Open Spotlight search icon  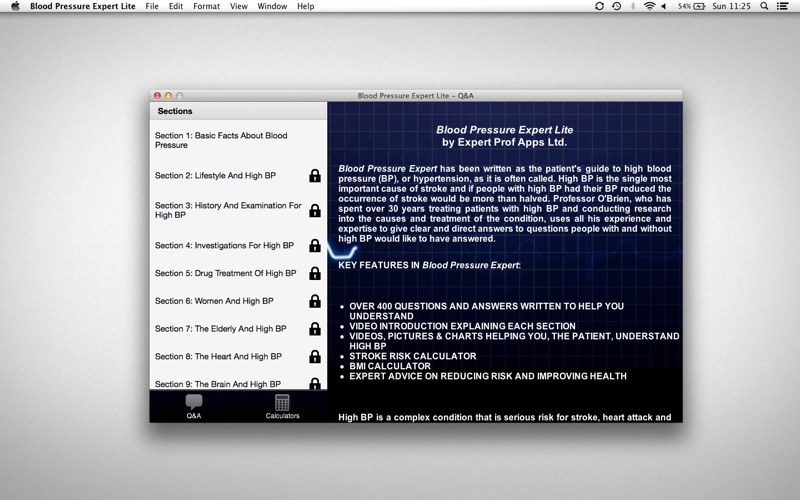point(764,6)
